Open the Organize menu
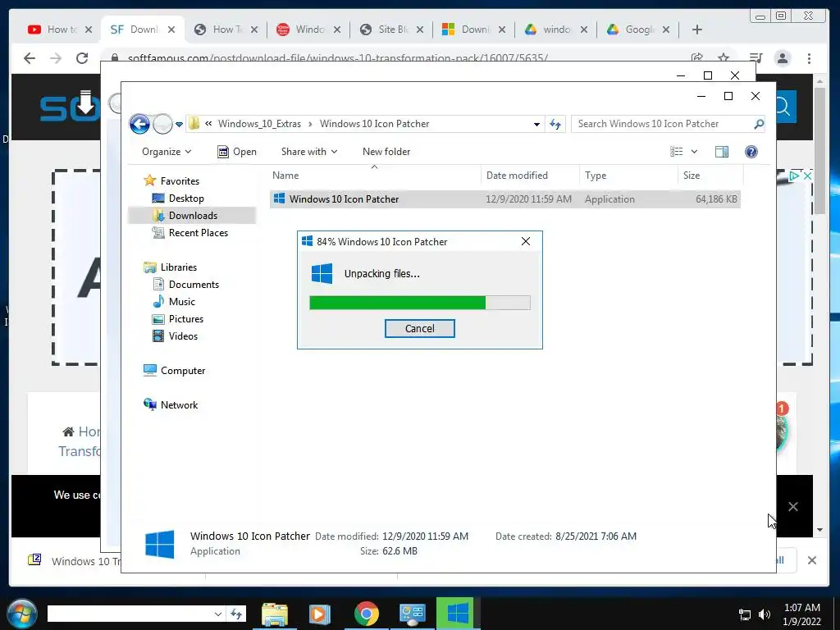Image resolution: width=840 pixels, height=630 pixels. point(167,152)
